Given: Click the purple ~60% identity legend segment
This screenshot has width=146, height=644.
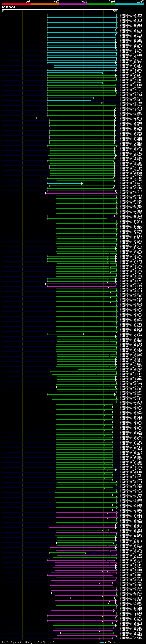Looking at the screenshot, I should pyautogui.click(x=73, y=4).
